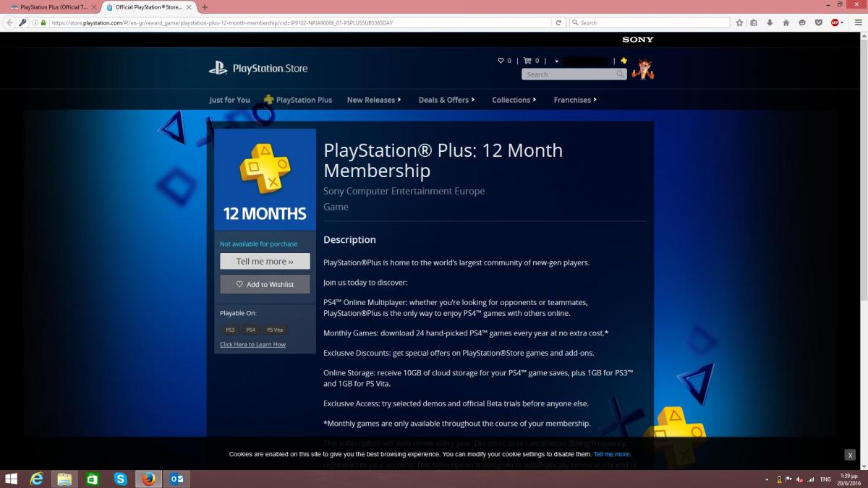Open the Click Here to Learn How link

pos(252,344)
